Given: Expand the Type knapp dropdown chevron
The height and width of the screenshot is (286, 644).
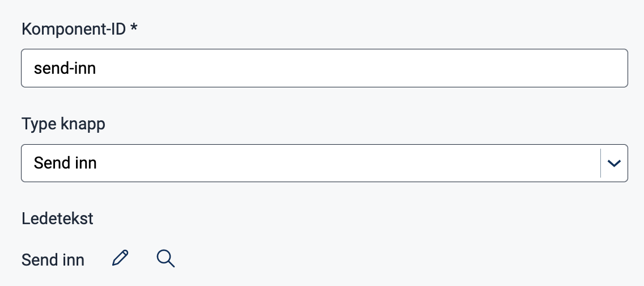Looking at the screenshot, I should click(x=613, y=163).
